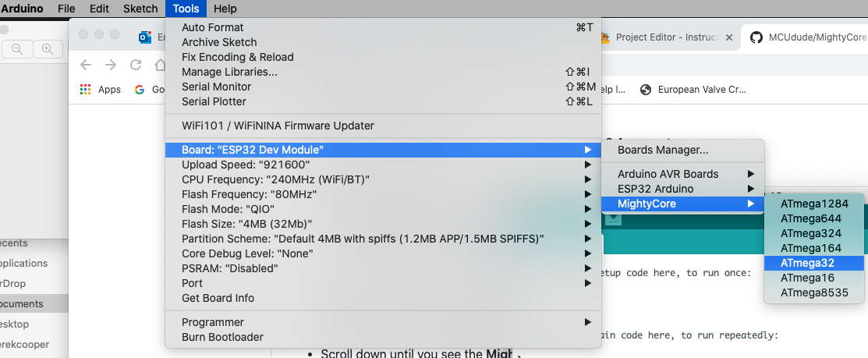Go back with the browser back arrow

pos(85,65)
